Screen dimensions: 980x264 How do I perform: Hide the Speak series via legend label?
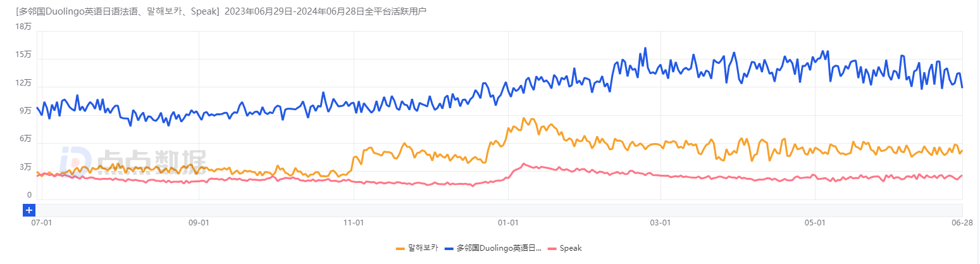571,248
